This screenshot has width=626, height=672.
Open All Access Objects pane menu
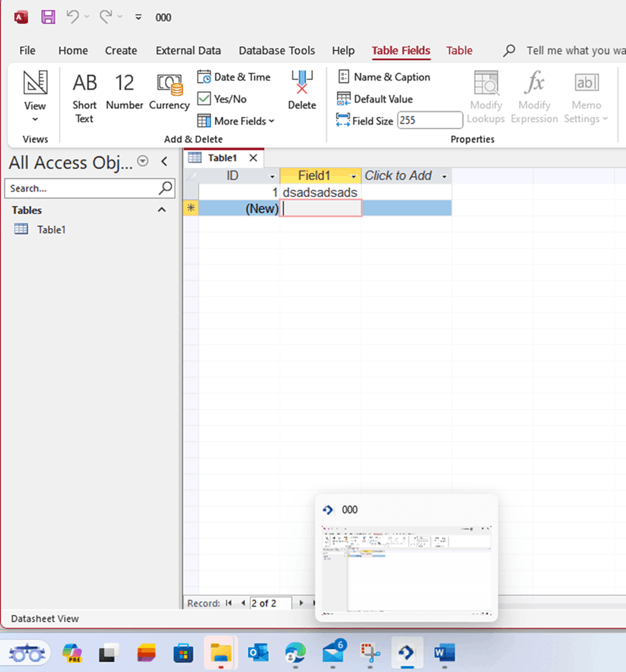(143, 161)
